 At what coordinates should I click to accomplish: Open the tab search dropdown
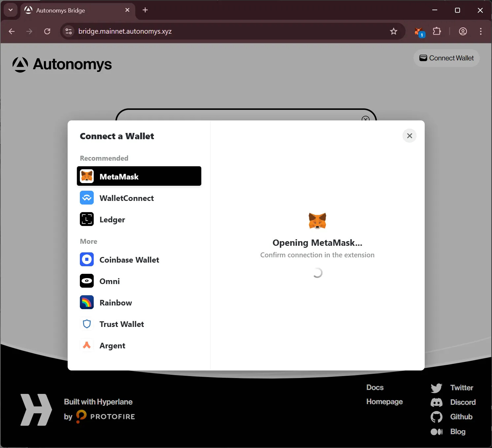point(11,10)
